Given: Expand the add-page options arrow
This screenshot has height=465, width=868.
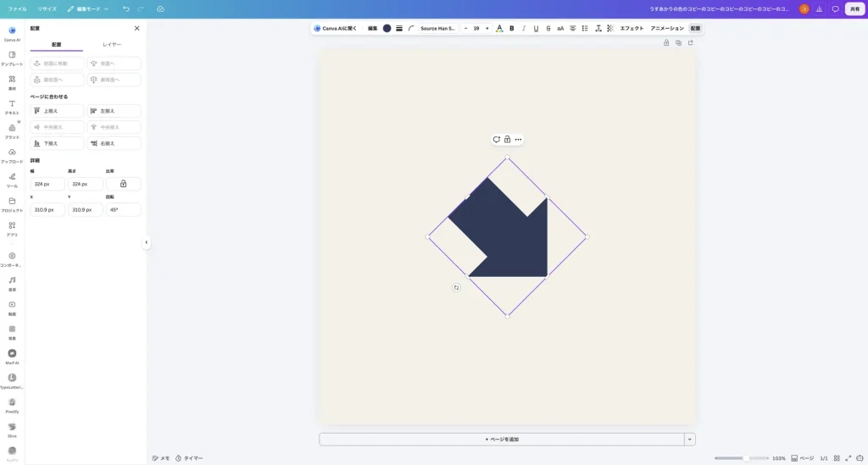Looking at the screenshot, I should [x=690, y=439].
